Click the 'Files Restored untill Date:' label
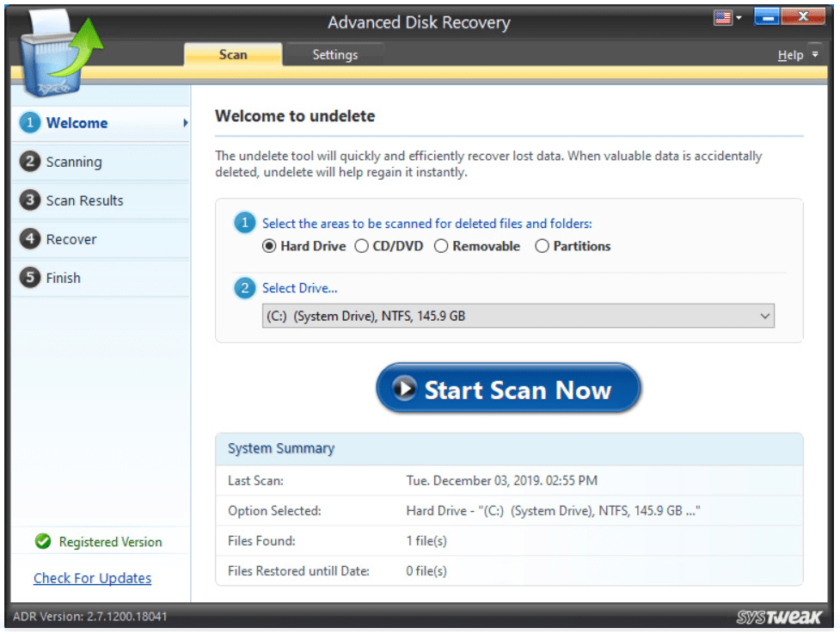 (298, 570)
